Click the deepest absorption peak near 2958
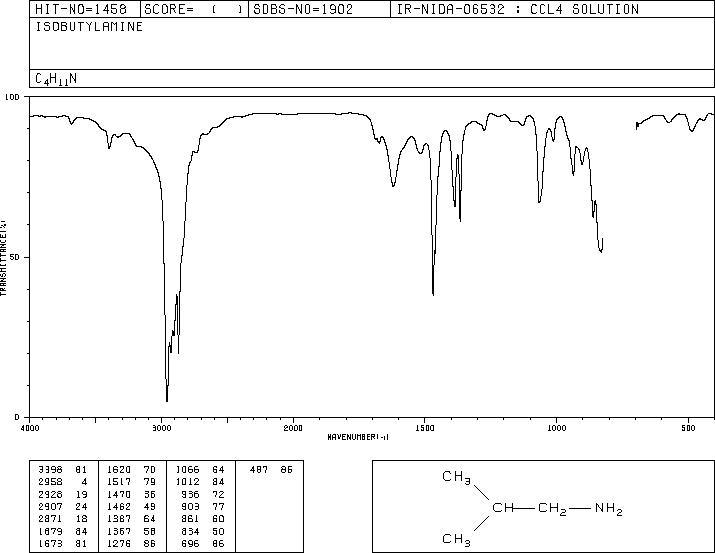Image resolution: width=715 pixels, height=553 pixels. [x=167, y=400]
